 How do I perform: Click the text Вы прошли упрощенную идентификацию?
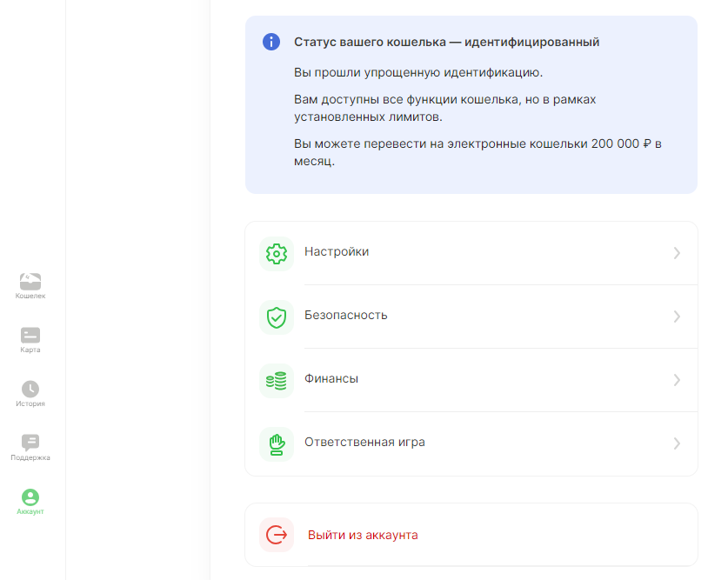(418, 73)
